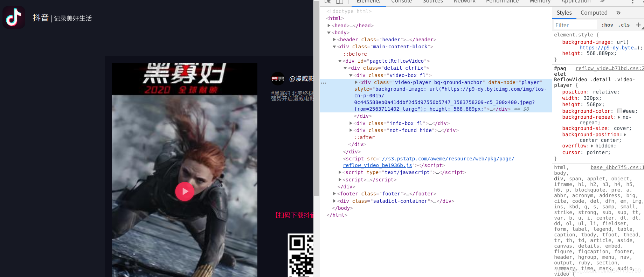Expand the empty script node
This screenshot has height=277, width=644.
pyautogui.click(x=340, y=180)
